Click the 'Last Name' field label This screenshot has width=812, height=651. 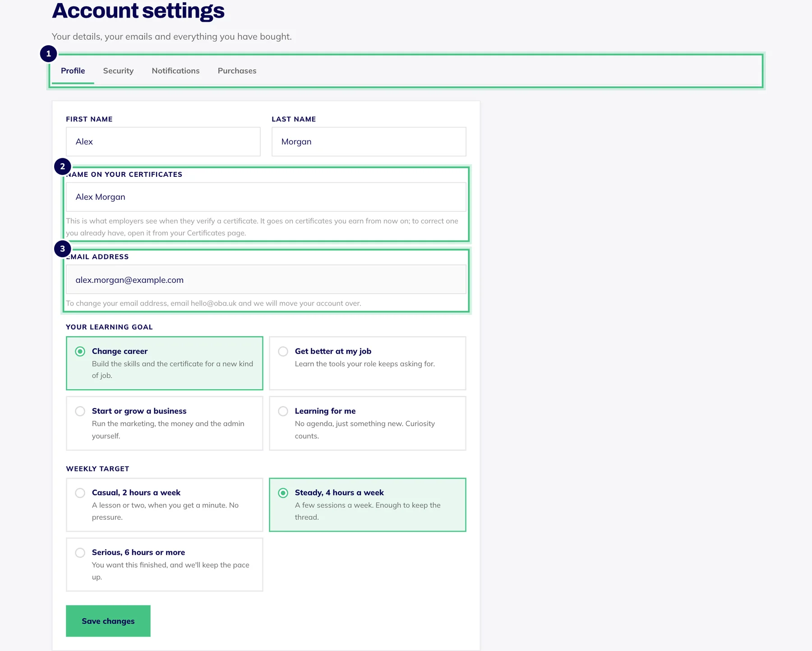pyautogui.click(x=294, y=119)
